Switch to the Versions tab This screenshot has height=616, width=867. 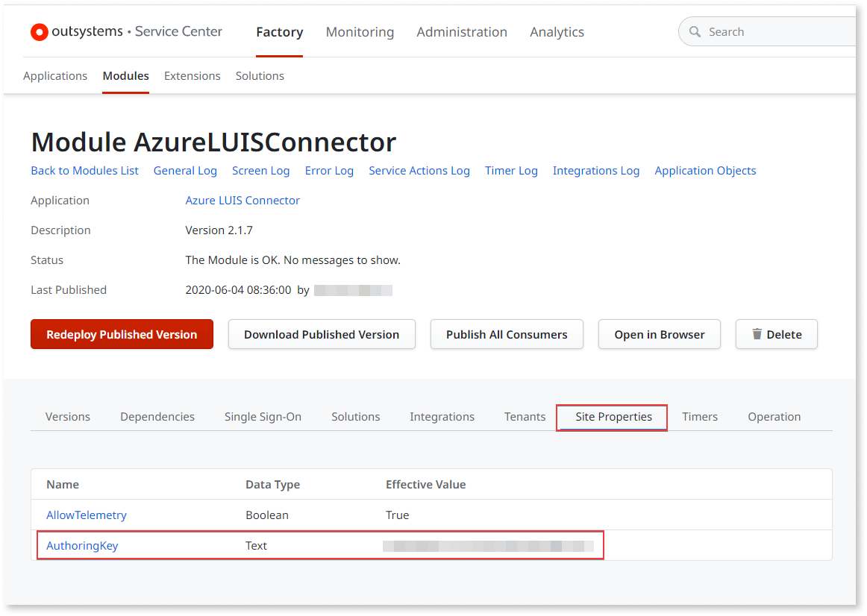click(67, 416)
